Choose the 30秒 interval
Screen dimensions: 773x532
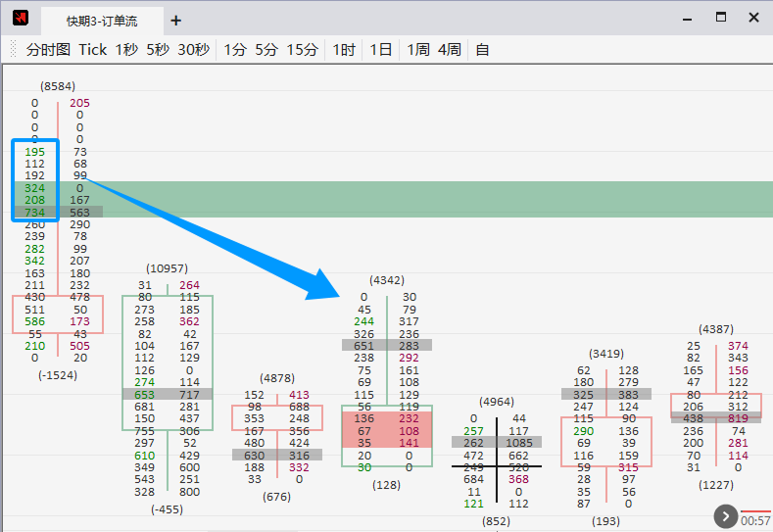[x=193, y=49]
